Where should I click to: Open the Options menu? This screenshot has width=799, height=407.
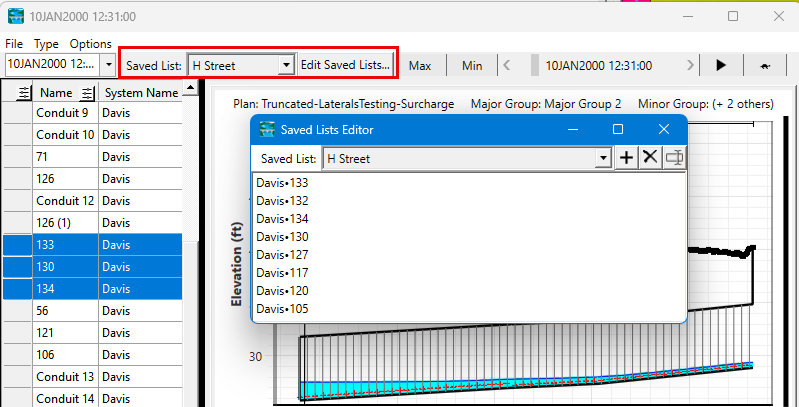[x=90, y=44]
